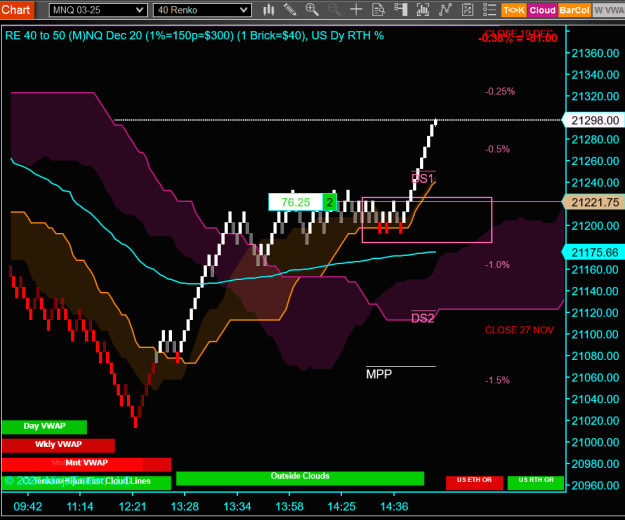Click the Mnt VWAP red status bar

pyautogui.click(x=86, y=463)
